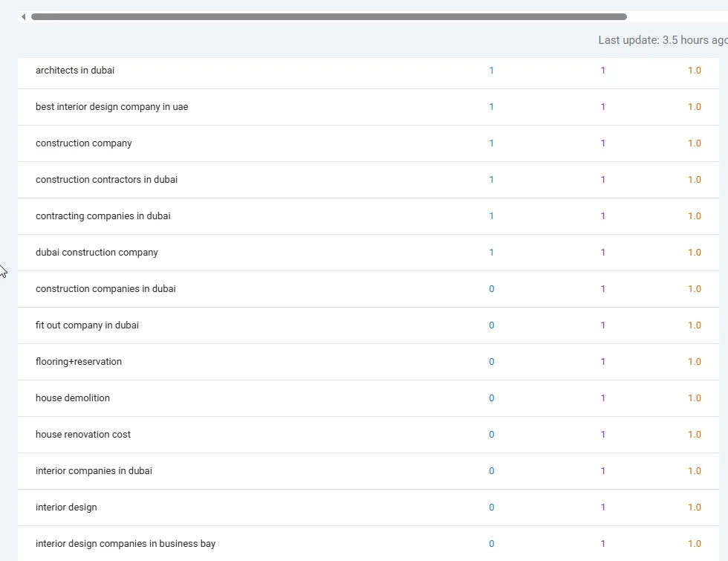Click orange 1.0 position for 'construction company'
728x561 pixels.
point(694,143)
